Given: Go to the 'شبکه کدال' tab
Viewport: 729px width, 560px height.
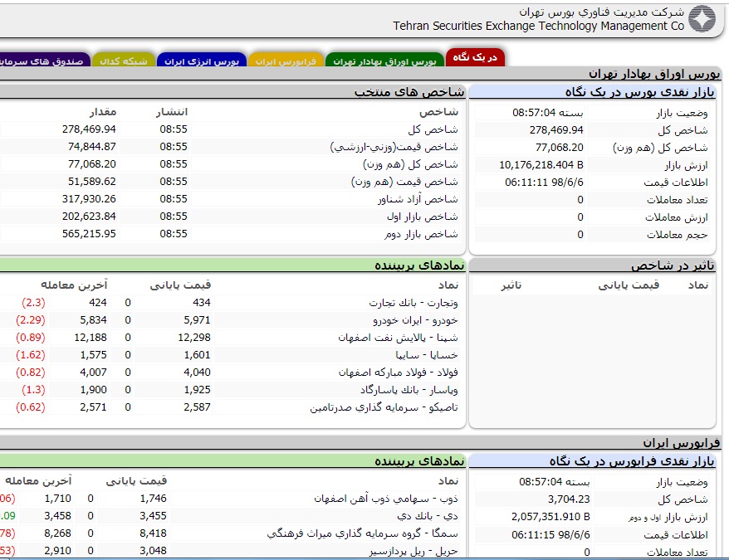Looking at the screenshot, I should (123, 61).
